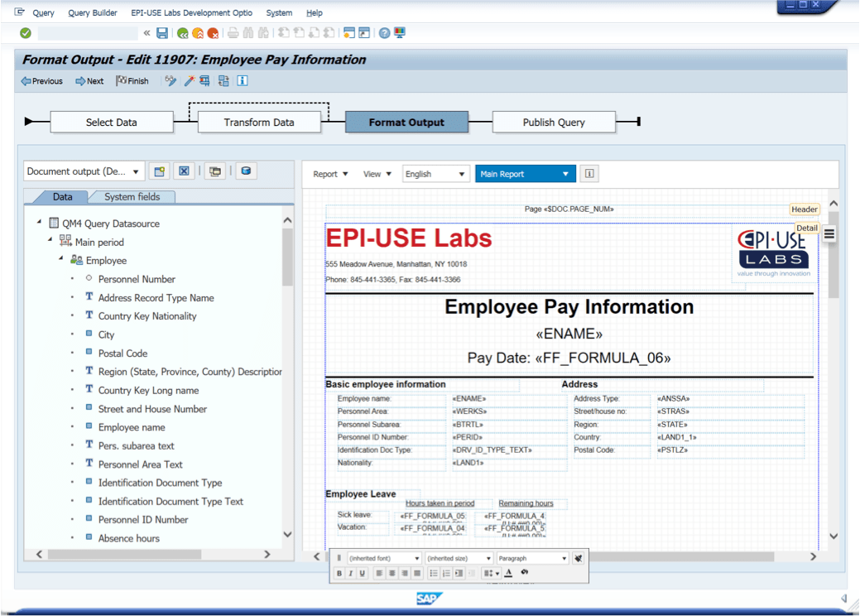This screenshot has height=616, width=860.
Task: Open the View dropdown menu
Action: pos(377,174)
